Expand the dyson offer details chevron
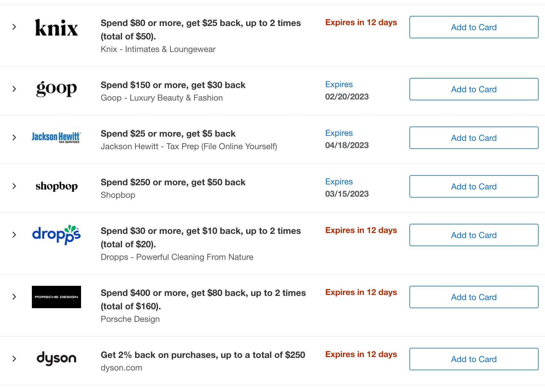The height and width of the screenshot is (392, 545). coord(14,359)
